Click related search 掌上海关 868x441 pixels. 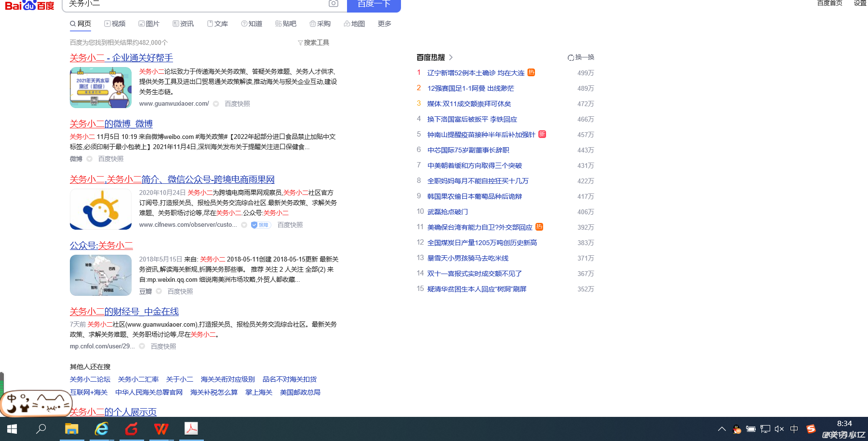[x=259, y=392]
